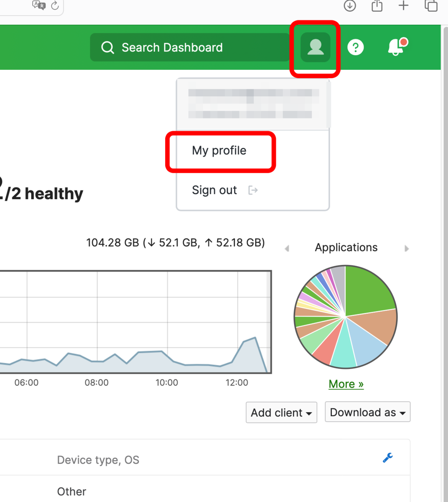Click the large green pie chart slice
Viewport: 448px width, 502px height.
(368, 291)
